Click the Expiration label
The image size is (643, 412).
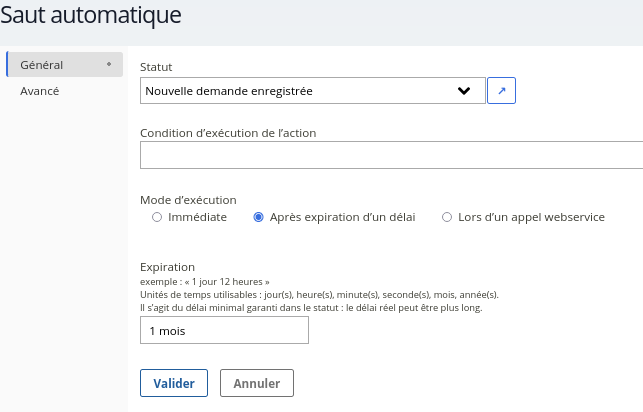click(167, 267)
